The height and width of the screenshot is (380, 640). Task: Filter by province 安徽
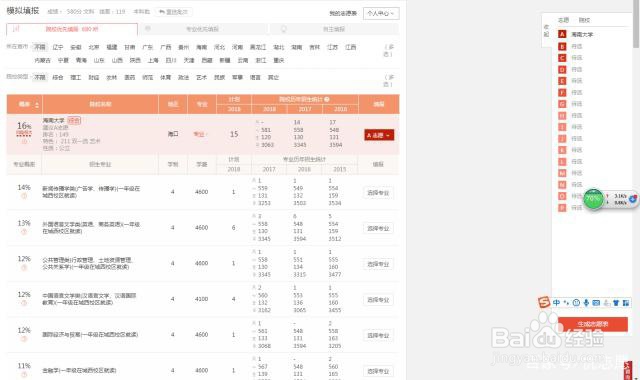[76, 47]
